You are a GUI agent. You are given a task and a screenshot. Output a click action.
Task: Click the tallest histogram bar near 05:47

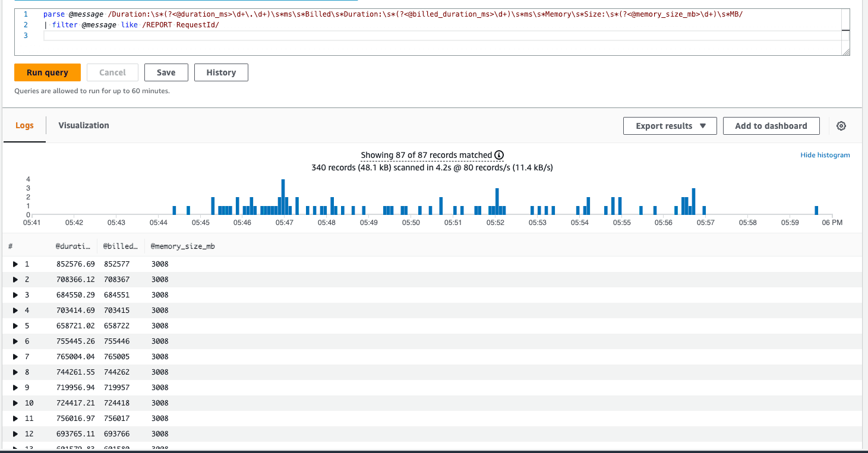[x=283, y=197]
